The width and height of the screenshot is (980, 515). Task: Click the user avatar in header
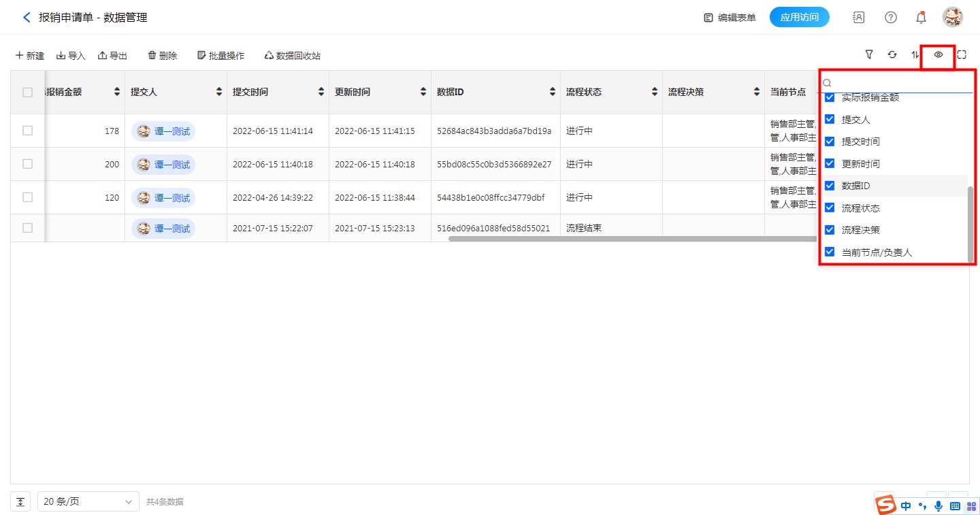(952, 18)
